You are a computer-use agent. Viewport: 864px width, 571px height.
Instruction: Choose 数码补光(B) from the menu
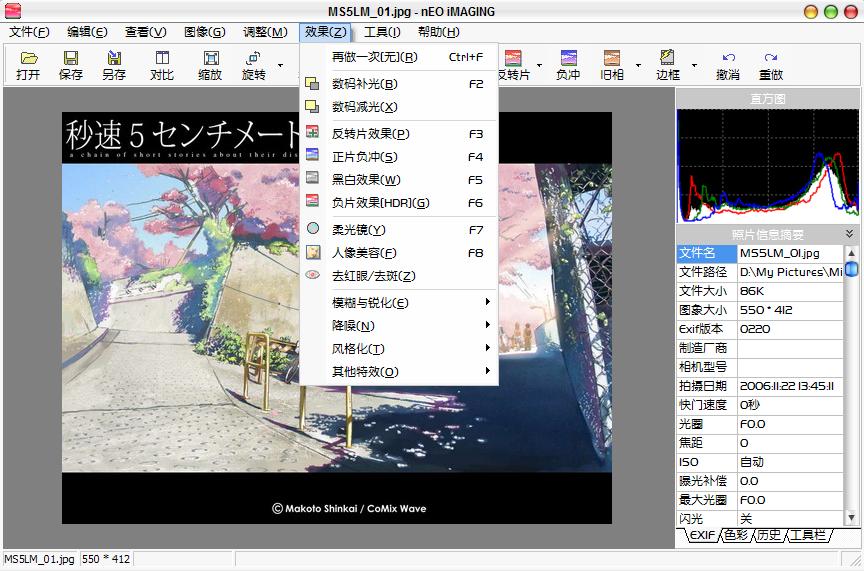[x=399, y=84]
